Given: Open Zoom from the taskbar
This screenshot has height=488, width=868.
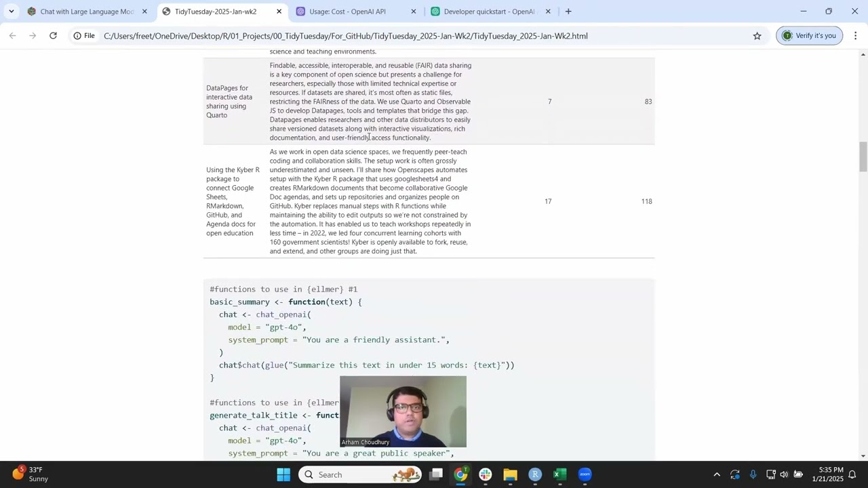Looking at the screenshot, I should (x=585, y=474).
